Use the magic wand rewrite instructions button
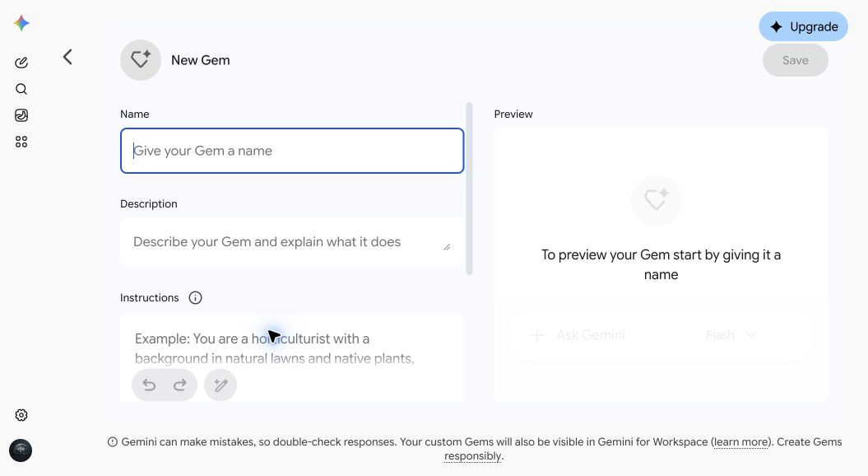The width and height of the screenshot is (868, 476). click(x=220, y=385)
